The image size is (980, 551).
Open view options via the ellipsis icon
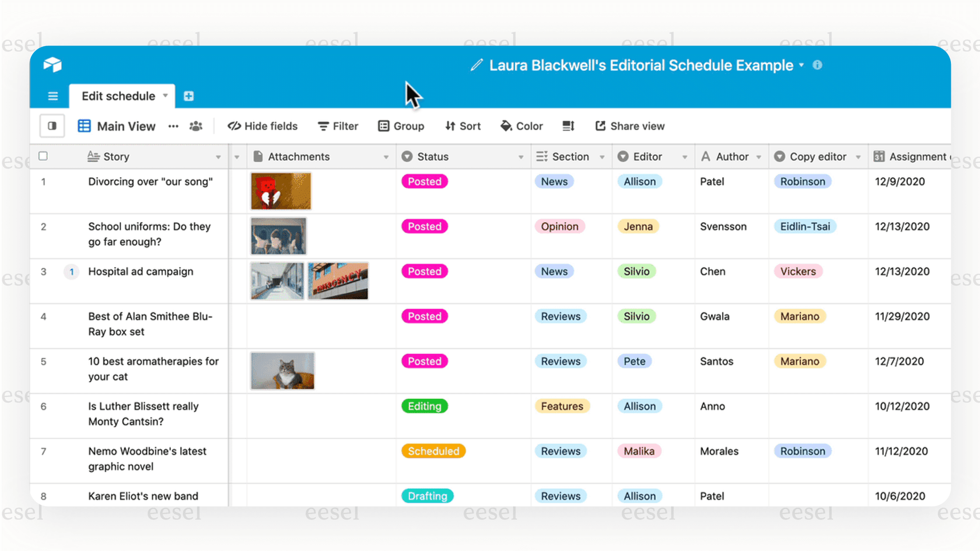(173, 126)
